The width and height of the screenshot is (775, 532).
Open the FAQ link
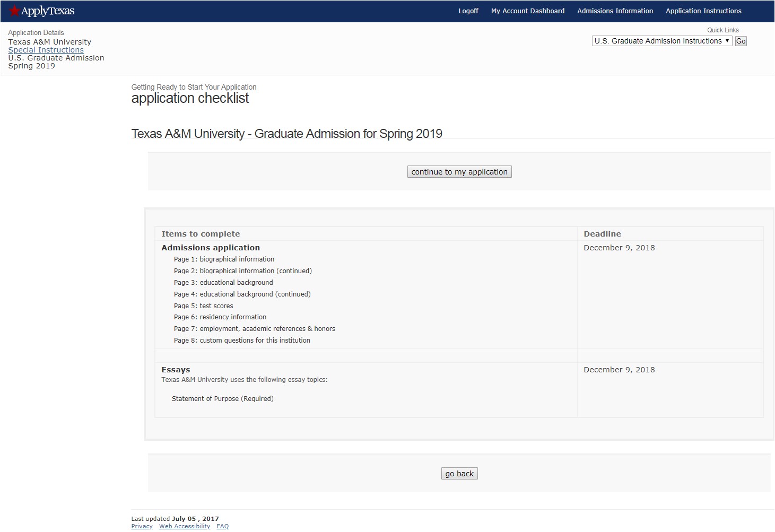(x=222, y=526)
